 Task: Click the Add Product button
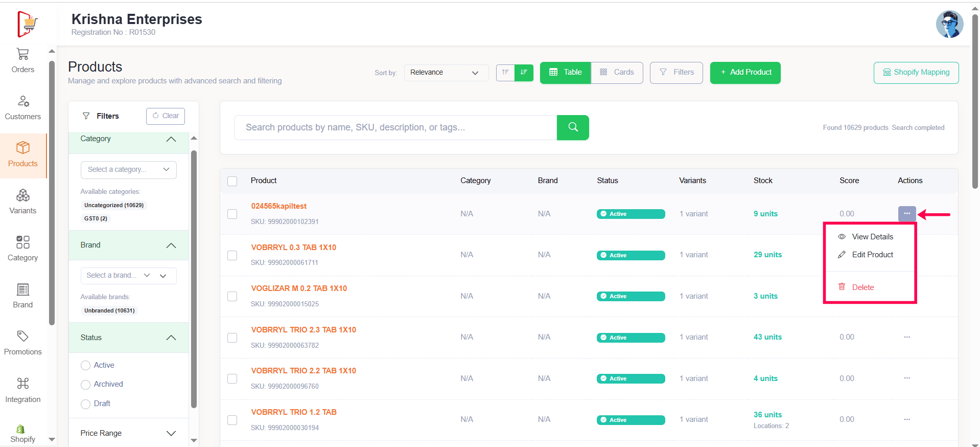(x=745, y=73)
